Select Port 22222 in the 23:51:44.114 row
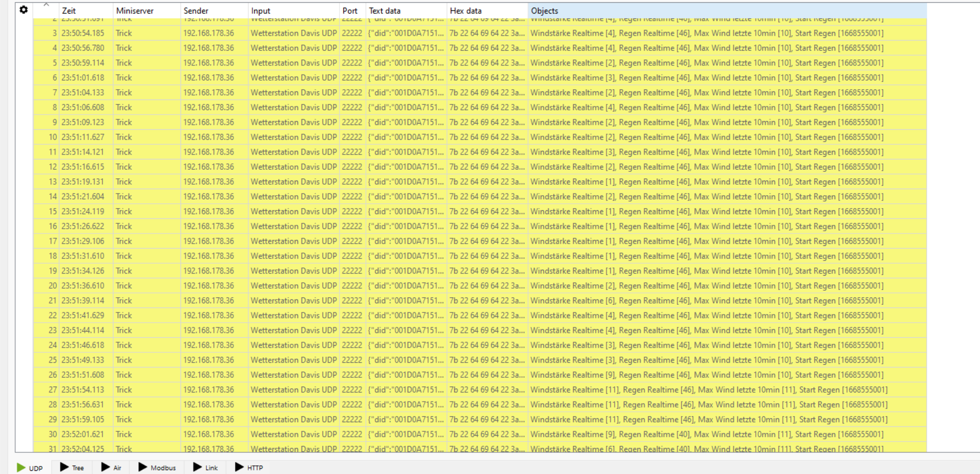This screenshot has height=474, width=980. (x=352, y=330)
